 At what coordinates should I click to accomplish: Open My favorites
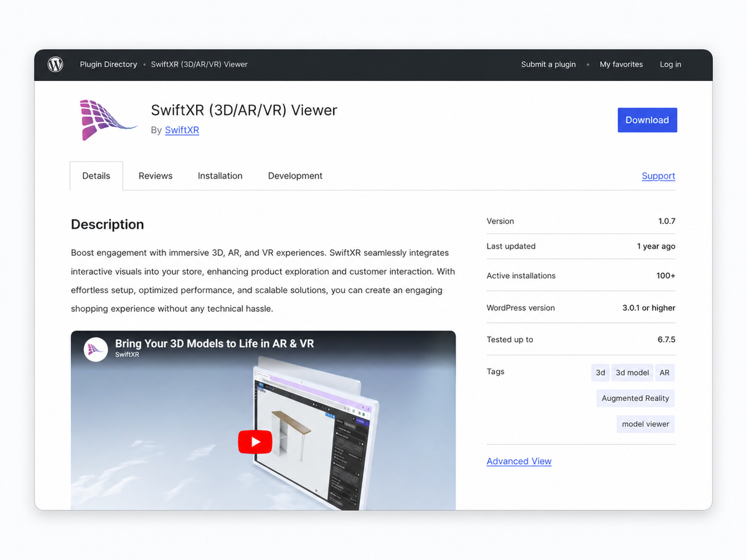pos(621,64)
